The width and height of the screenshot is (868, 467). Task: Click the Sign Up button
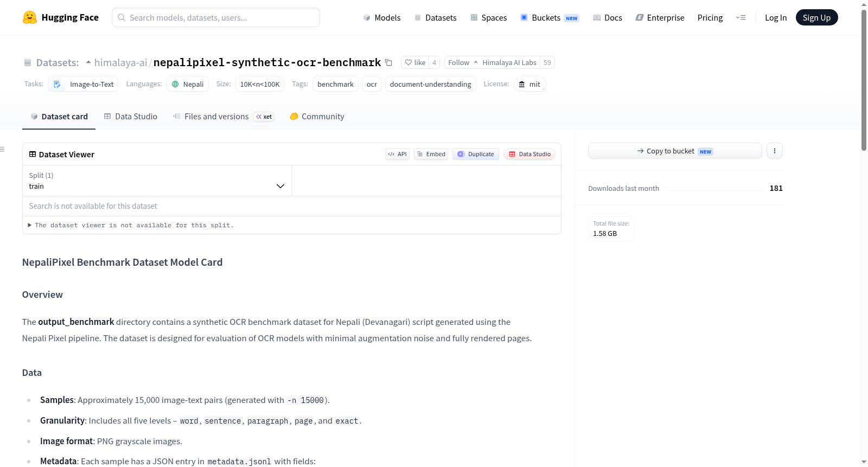[x=816, y=17]
